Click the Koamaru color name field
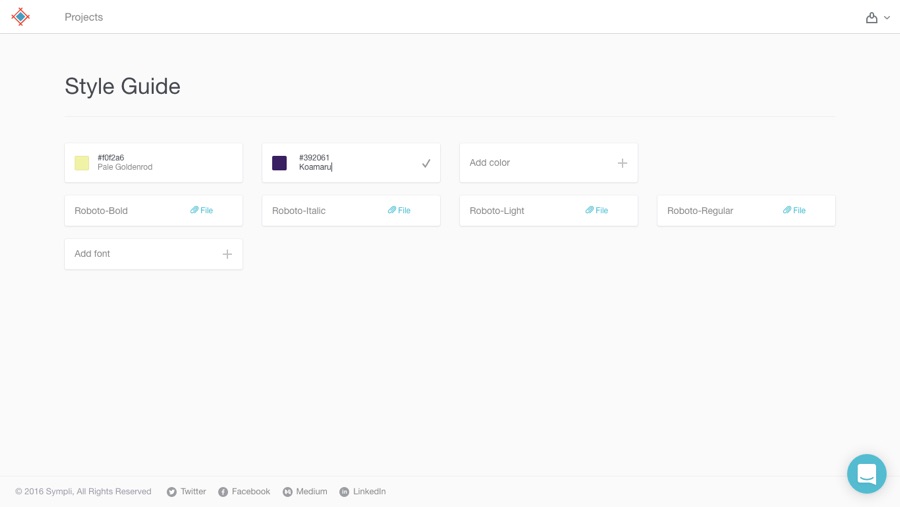Viewport: 900px width, 507px height. click(x=315, y=167)
